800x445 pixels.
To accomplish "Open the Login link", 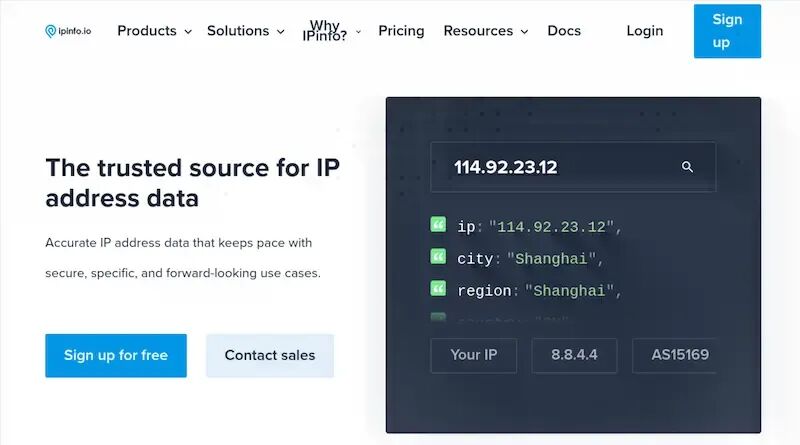I will tap(644, 31).
